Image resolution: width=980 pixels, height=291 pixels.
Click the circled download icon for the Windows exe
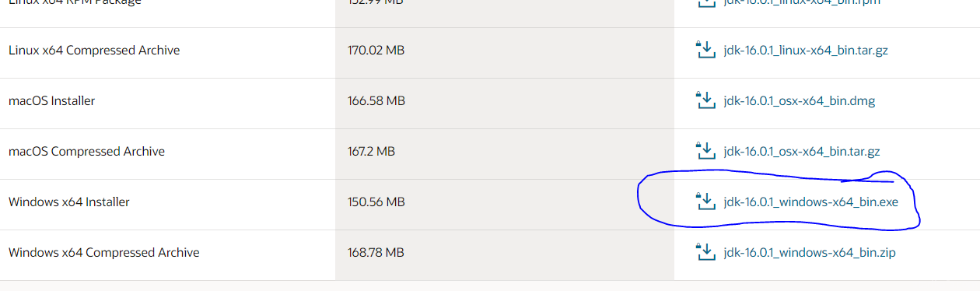click(704, 202)
